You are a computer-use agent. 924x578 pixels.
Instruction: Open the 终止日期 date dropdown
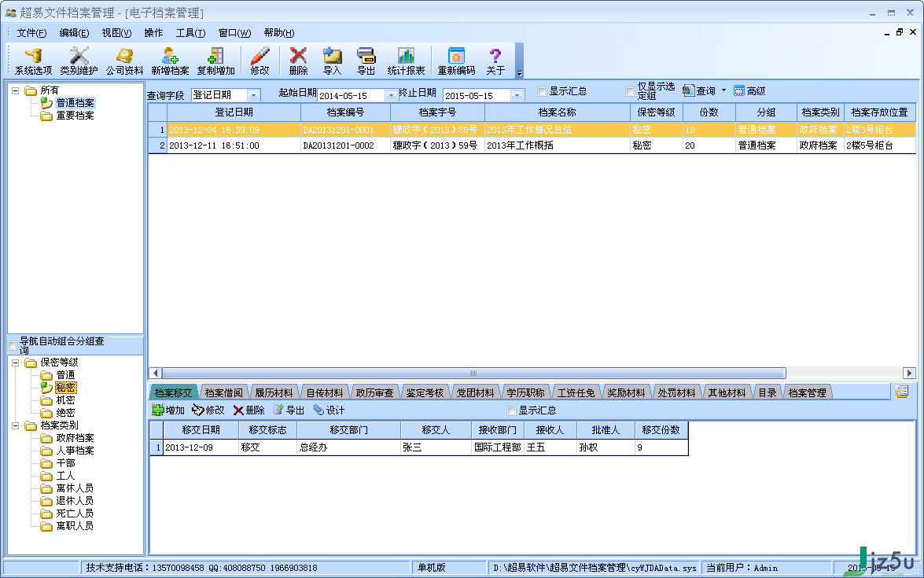coord(517,95)
